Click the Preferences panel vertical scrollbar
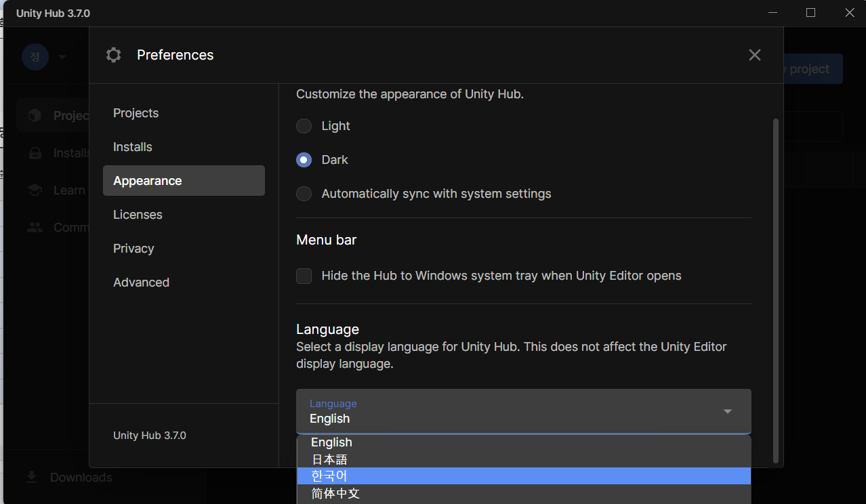866x504 pixels. tap(777, 290)
